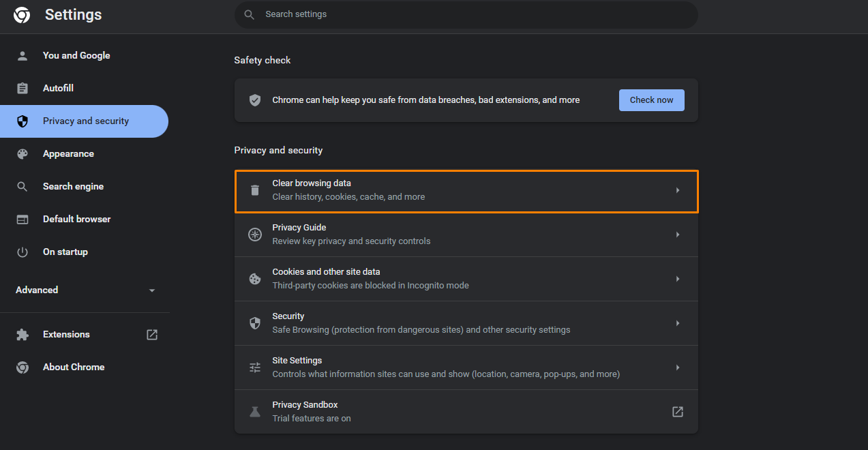Click the Chrome icon for About Chrome
Viewport: 868px width, 450px height.
click(x=23, y=367)
